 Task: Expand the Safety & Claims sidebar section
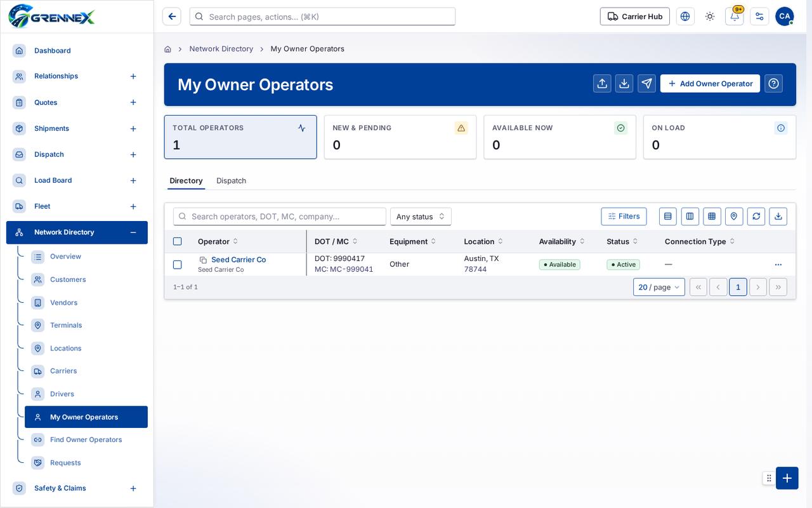click(133, 488)
